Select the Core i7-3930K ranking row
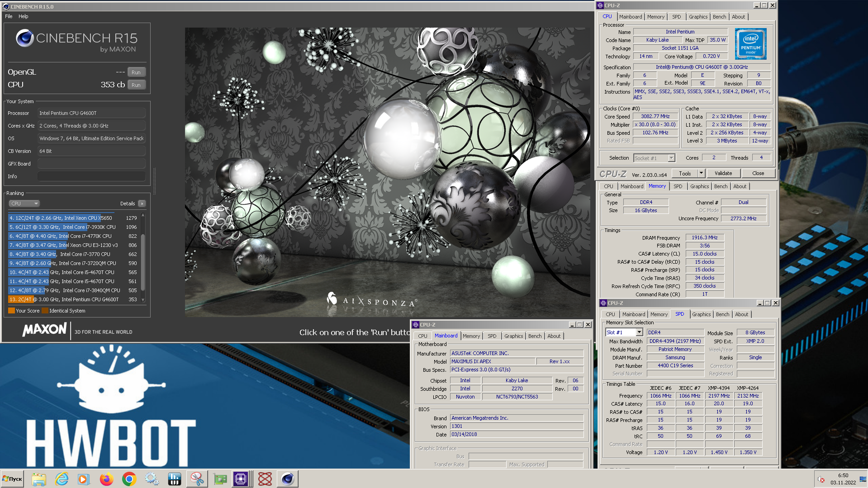 [73, 227]
